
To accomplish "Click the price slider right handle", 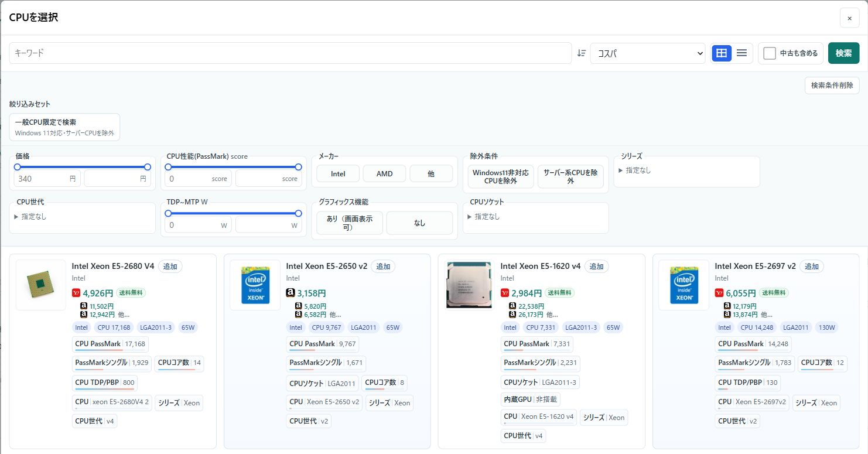I will point(147,167).
